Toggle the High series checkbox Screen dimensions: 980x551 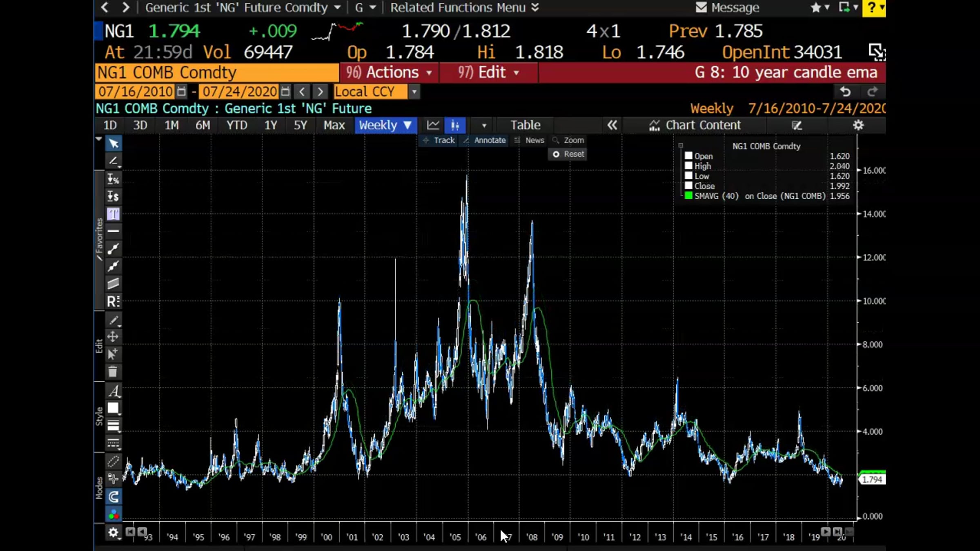[x=688, y=166]
